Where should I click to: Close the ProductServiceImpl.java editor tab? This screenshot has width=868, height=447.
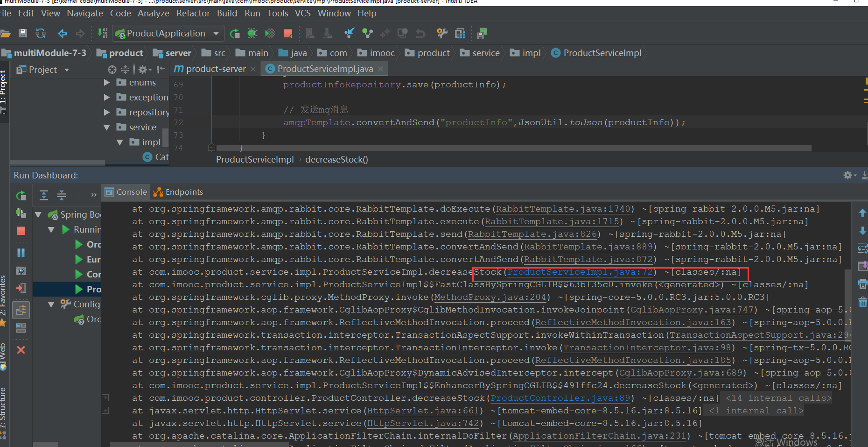[x=381, y=69]
